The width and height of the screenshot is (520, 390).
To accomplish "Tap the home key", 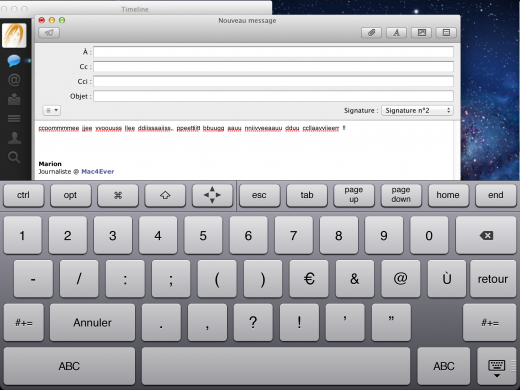I will point(448,195).
